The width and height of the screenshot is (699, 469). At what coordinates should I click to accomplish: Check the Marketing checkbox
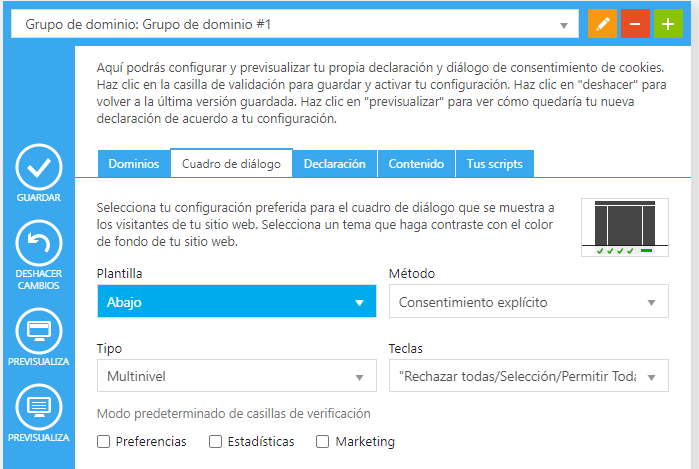322,442
